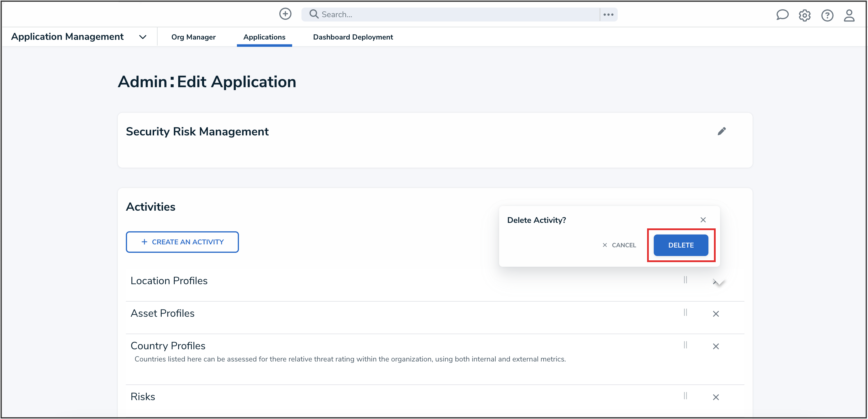
Task: Open the chat bubble icon
Action: pos(782,15)
